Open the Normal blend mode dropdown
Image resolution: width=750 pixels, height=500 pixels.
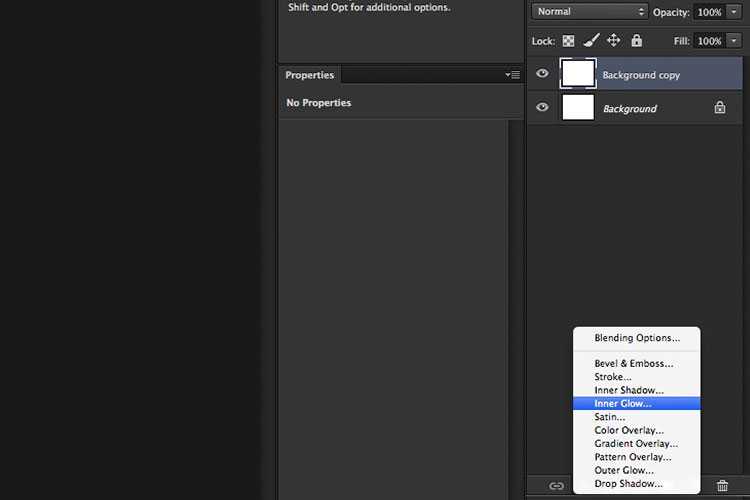point(590,11)
